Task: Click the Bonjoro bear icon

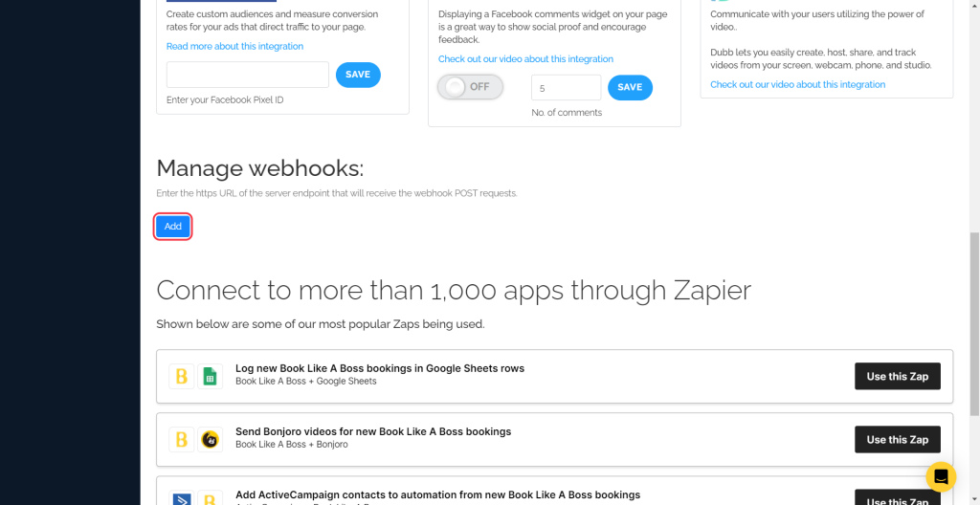Action: point(211,440)
